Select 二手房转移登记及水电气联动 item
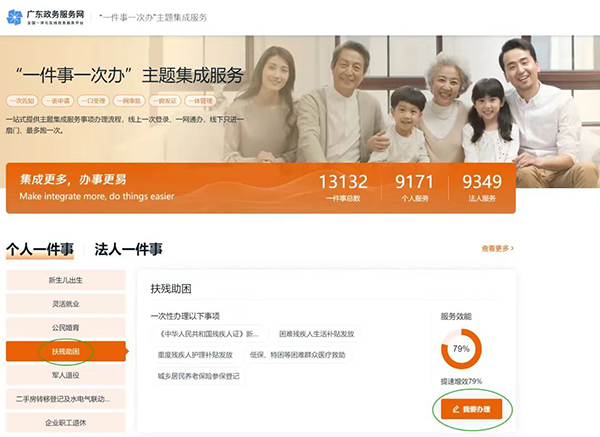This screenshot has width=600, height=437. pos(65,399)
